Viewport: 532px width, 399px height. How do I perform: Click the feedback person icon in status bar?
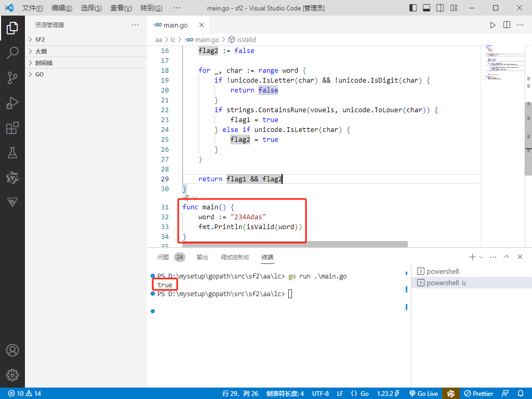(x=505, y=394)
